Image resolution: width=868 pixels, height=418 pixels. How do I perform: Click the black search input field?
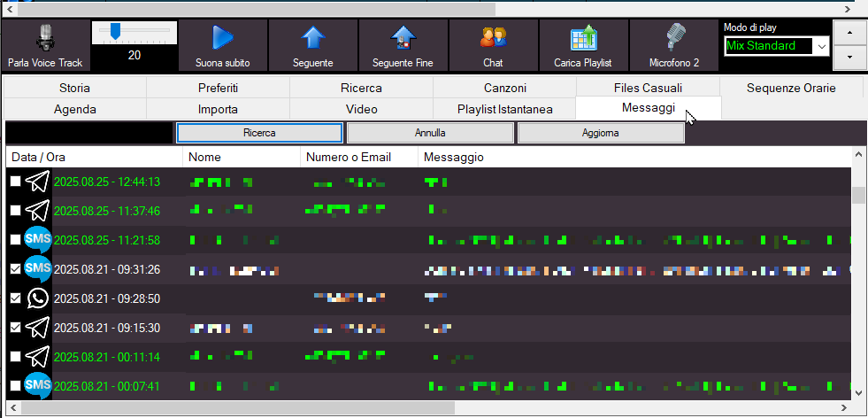89,133
